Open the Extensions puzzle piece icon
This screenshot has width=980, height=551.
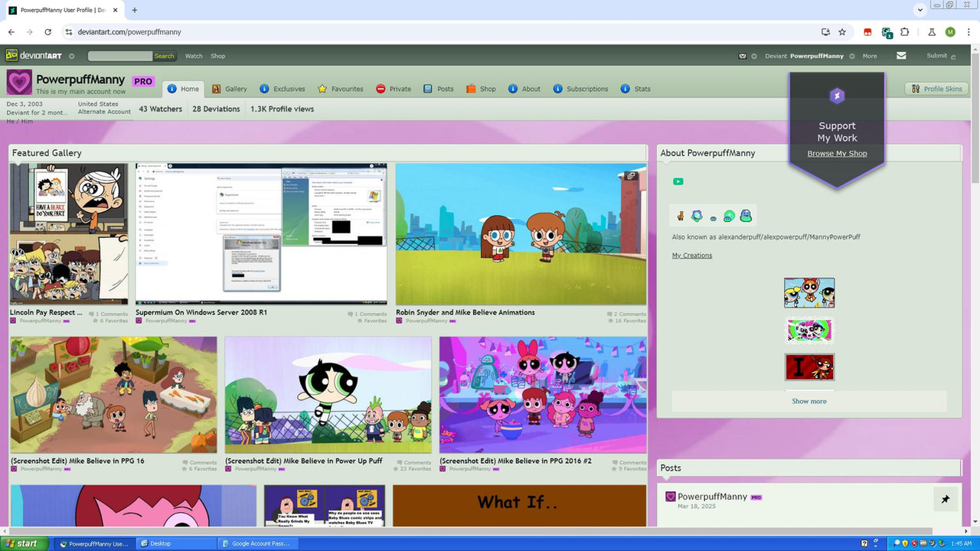click(x=905, y=32)
